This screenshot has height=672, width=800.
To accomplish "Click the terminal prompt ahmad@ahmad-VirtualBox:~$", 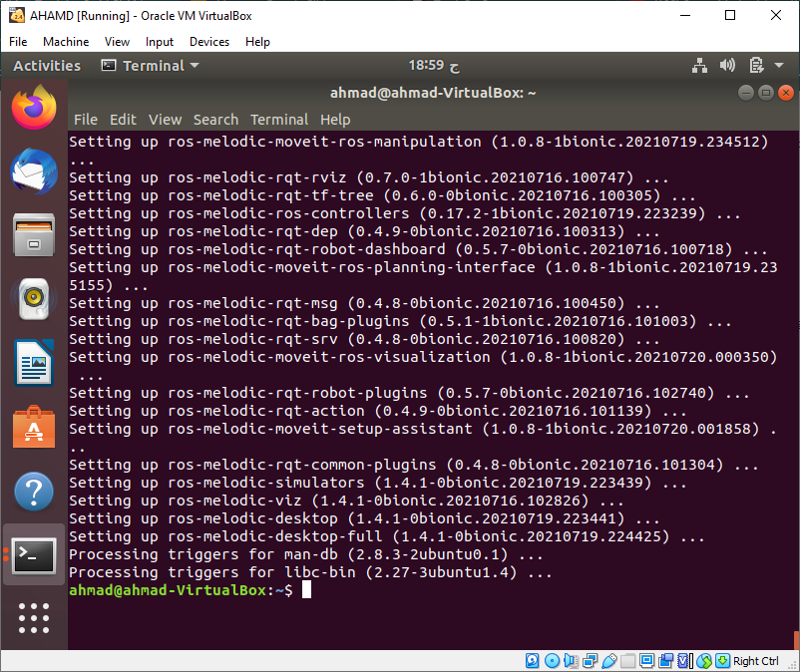I will coord(182,590).
